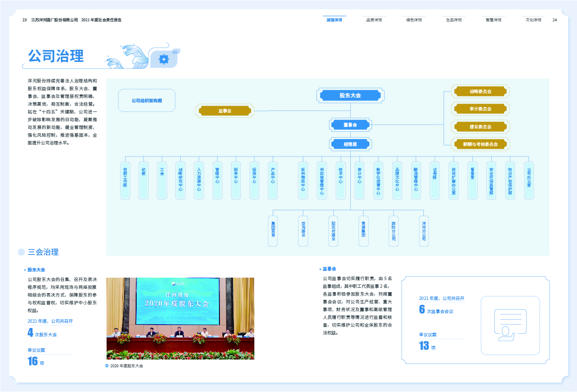Click the gear icon beside 公司治理 title
577x392 pixels.
pyautogui.click(x=164, y=59)
